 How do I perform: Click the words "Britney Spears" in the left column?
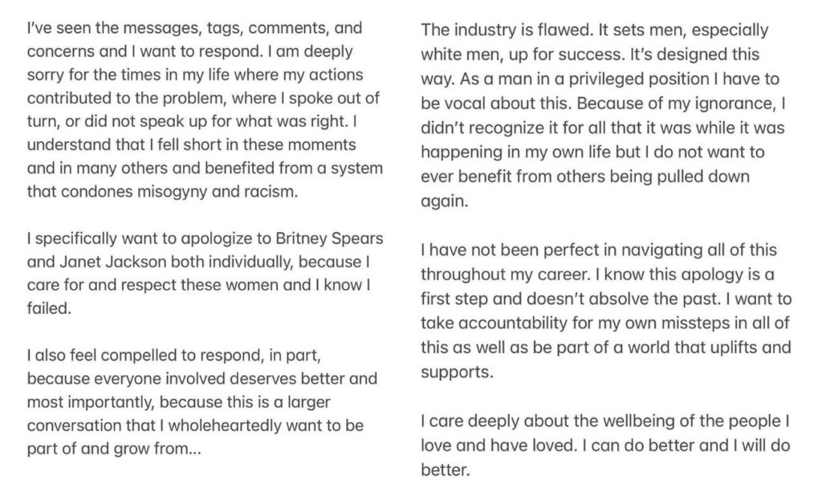pos(329,239)
